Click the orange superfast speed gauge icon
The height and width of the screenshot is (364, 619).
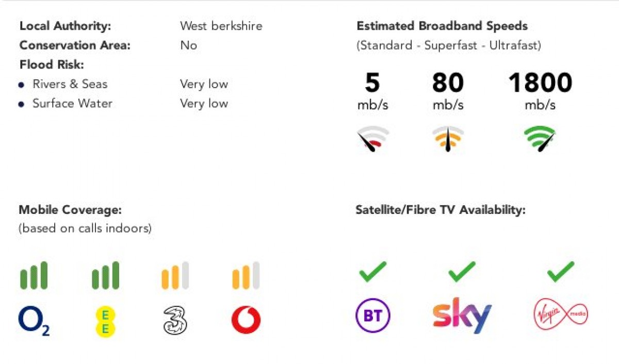point(448,139)
